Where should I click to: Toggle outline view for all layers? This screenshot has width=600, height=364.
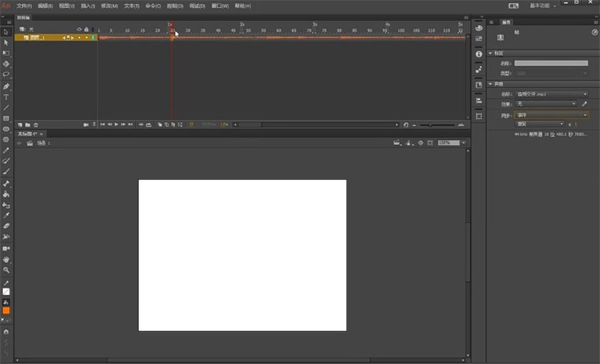93,29
